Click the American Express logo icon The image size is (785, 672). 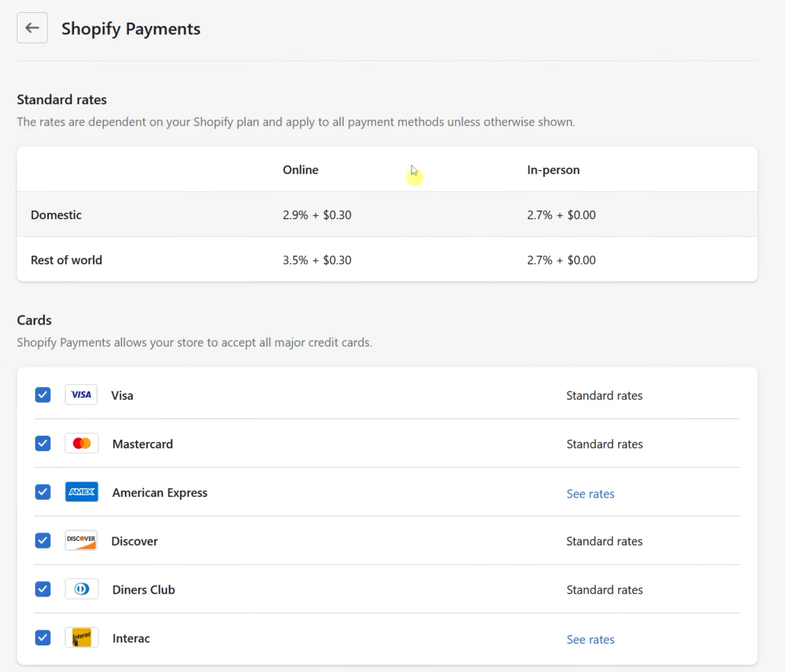pos(81,492)
